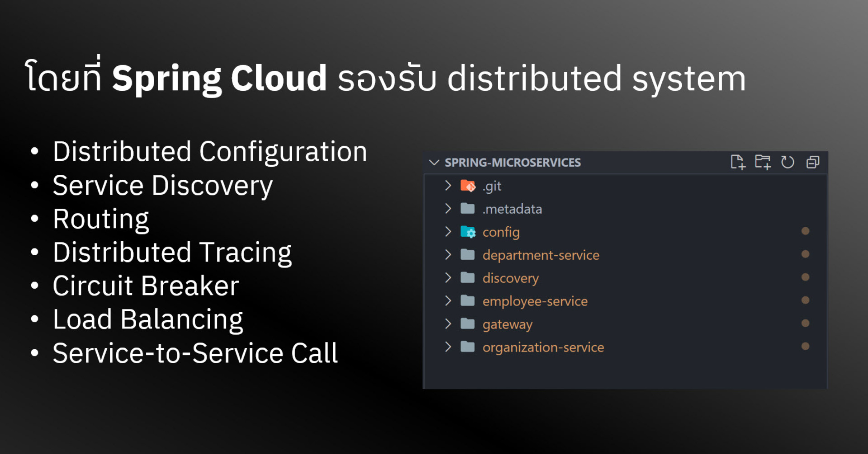Expand the organization-service folder chevron
The image size is (868, 454).
coord(448,346)
